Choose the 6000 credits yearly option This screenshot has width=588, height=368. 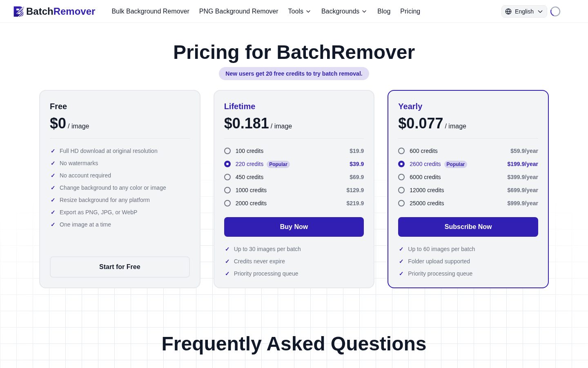pyautogui.click(x=401, y=177)
